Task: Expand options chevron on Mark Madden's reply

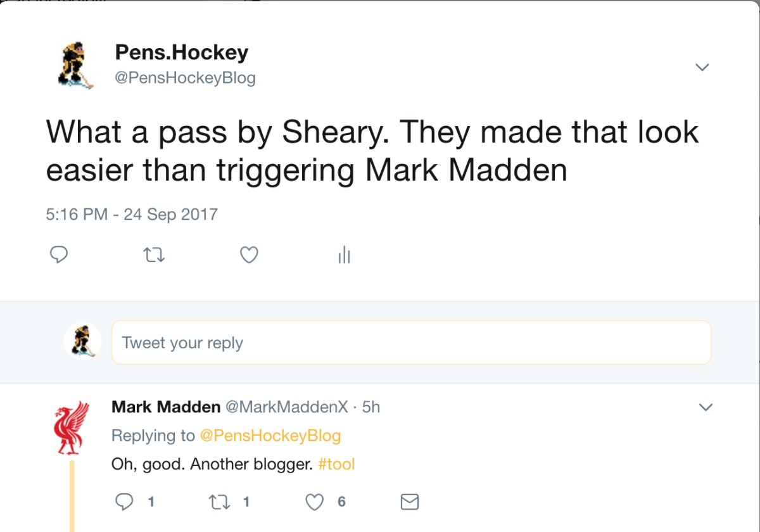Action: [705, 407]
